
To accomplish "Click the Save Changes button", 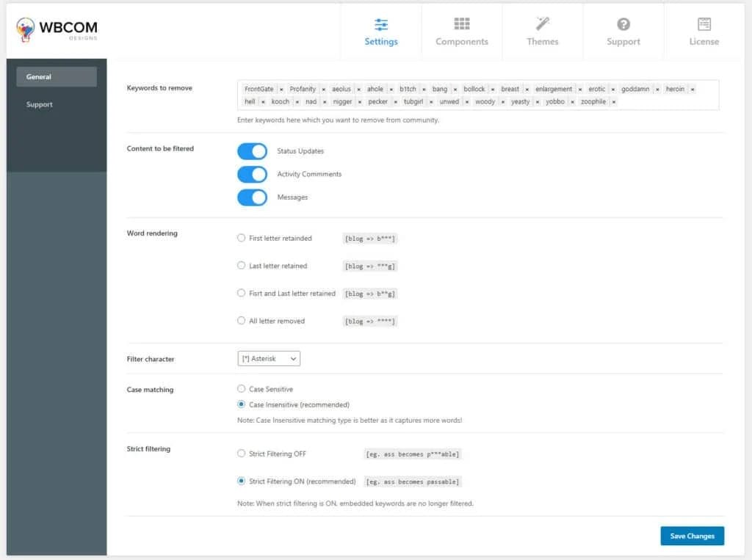I will tap(692, 536).
